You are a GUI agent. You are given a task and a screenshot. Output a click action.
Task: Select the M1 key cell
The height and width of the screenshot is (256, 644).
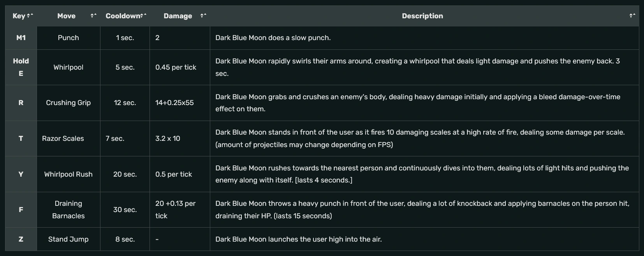pyautogui.click(x=21, y=38)
